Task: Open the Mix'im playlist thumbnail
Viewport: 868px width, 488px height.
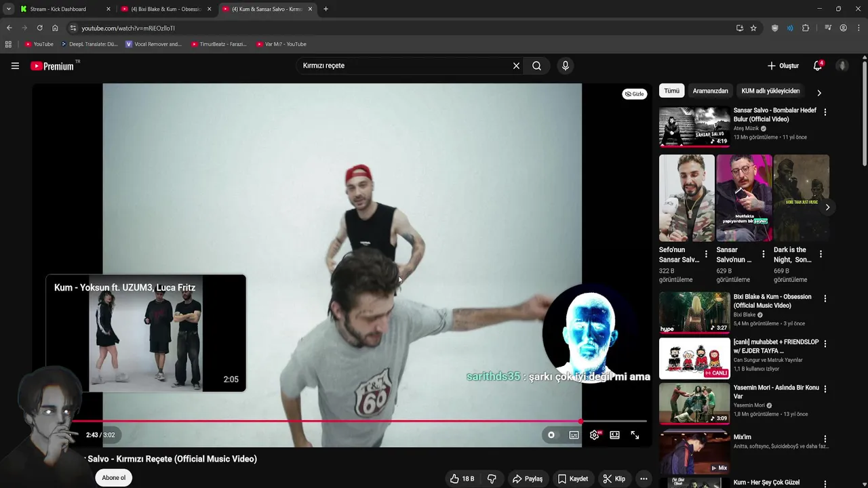Action: tap(694, 453)
